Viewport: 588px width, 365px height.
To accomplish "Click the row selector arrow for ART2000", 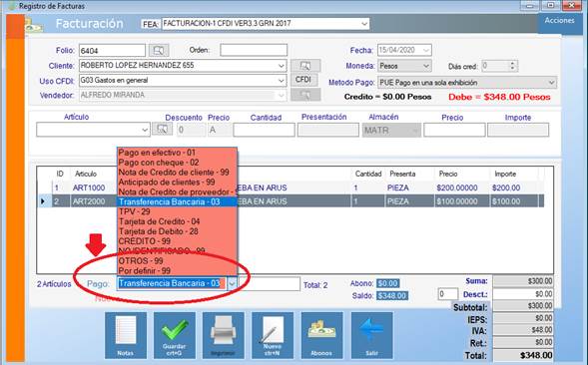I will point(43,201).
